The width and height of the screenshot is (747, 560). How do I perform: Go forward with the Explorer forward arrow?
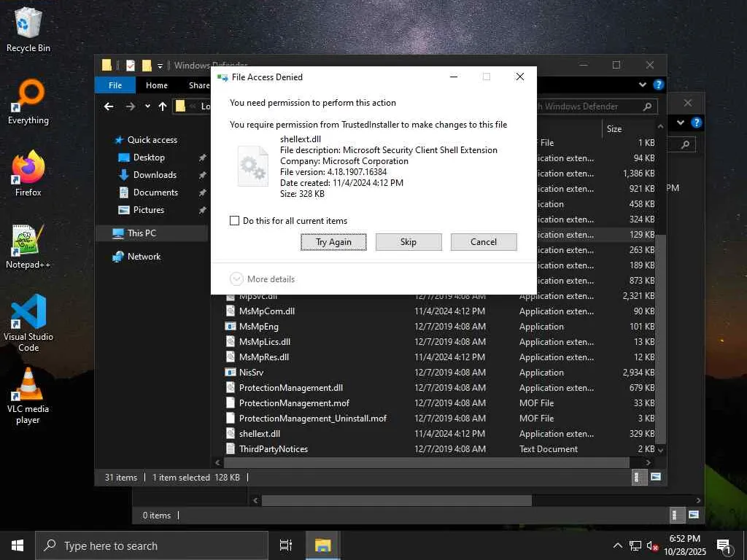pyautogui.click(x=130, y=106)
